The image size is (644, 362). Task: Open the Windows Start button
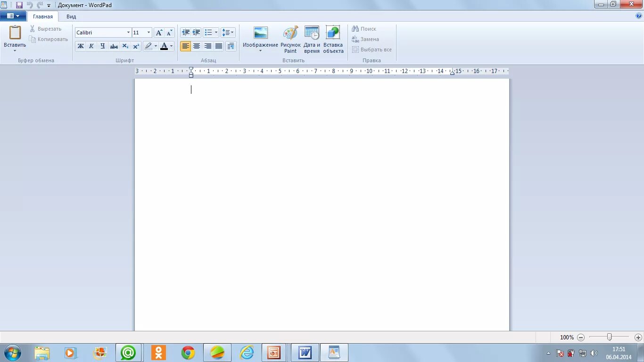[12, 353]
